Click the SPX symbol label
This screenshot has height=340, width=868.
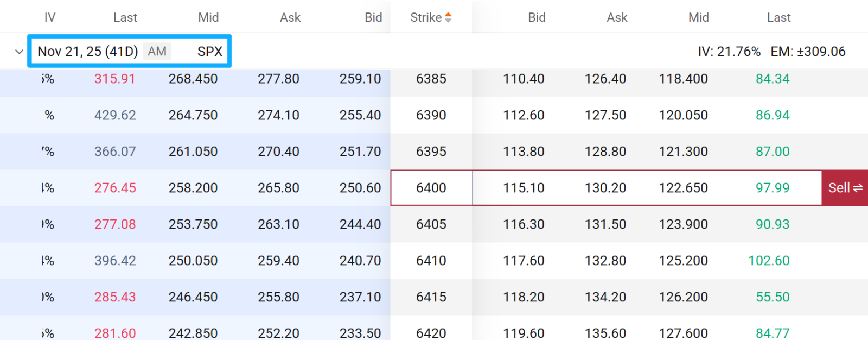(x=209, y=52)
